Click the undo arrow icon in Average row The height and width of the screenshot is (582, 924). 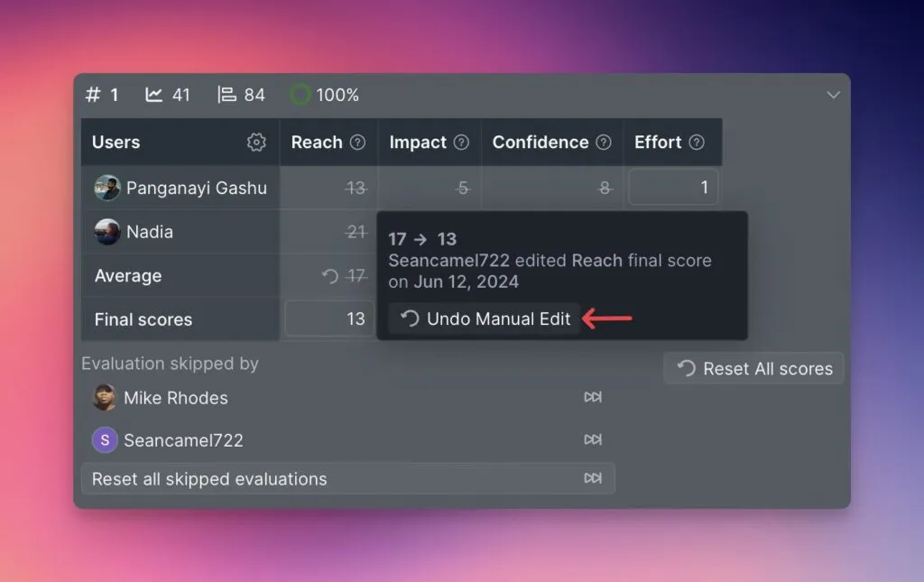(x=330, y=276)
